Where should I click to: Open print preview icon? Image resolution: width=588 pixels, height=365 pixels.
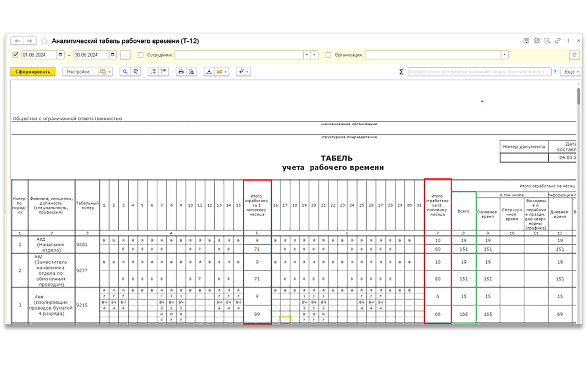click(191, 72)
